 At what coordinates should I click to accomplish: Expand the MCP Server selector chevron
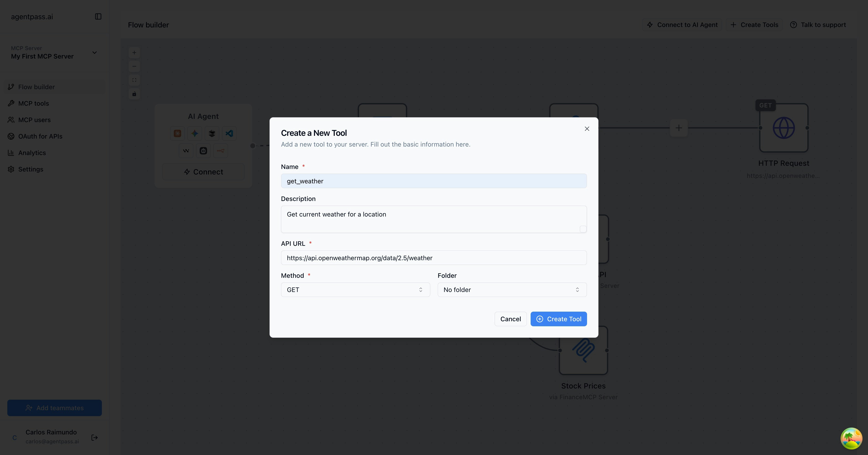(95, 53)
